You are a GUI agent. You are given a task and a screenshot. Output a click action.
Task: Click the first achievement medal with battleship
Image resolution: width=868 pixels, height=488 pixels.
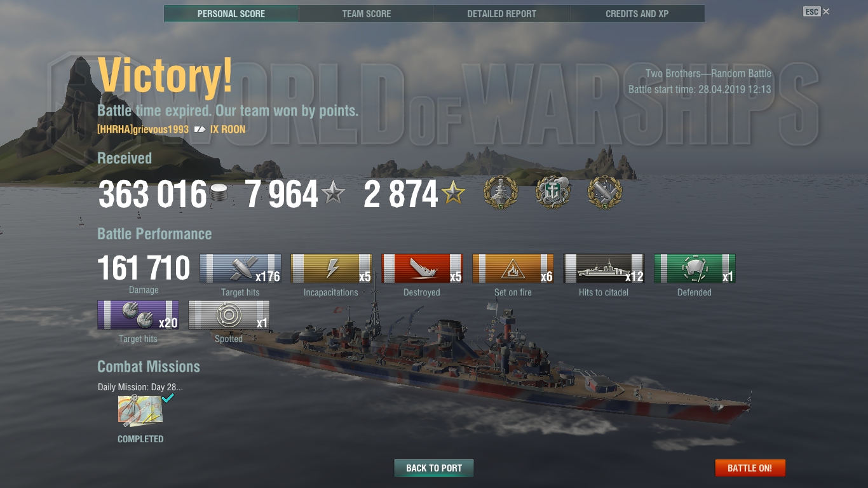(501, 193)
